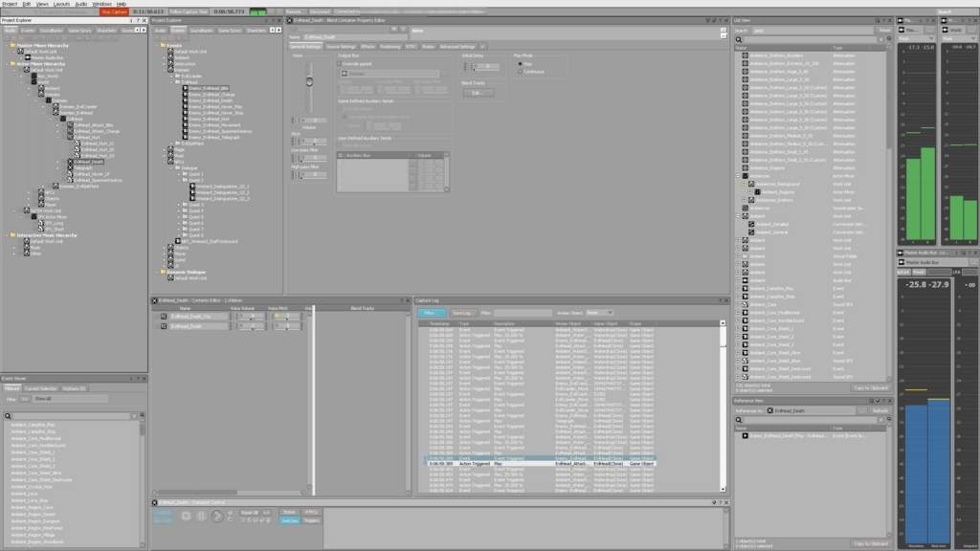This screenshot has height=551, width=980.
Task: Switch to Game Syncs tab in left Project Explorer
Action: point(79,30)
